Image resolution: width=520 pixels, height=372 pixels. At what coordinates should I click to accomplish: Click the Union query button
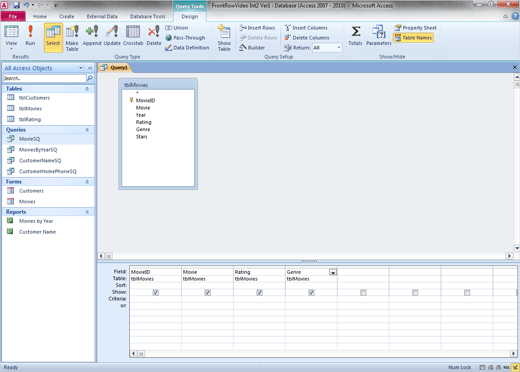(177, 28)
